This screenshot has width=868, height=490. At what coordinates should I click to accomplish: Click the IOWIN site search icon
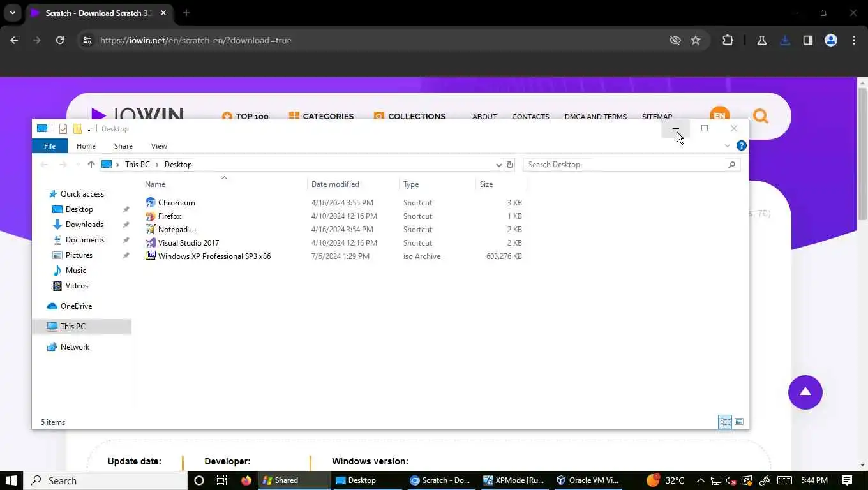click(761, 116)
